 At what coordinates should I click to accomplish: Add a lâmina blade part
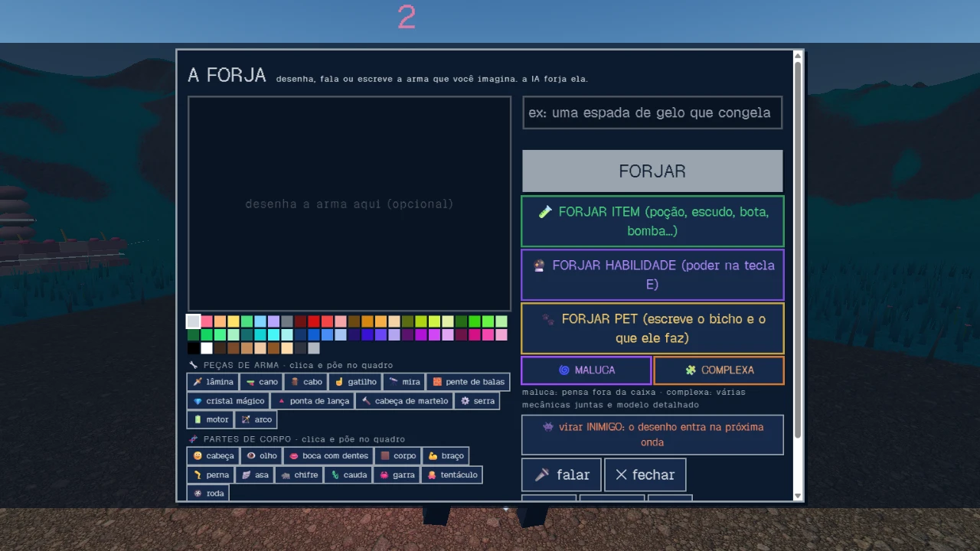point(213,382)
